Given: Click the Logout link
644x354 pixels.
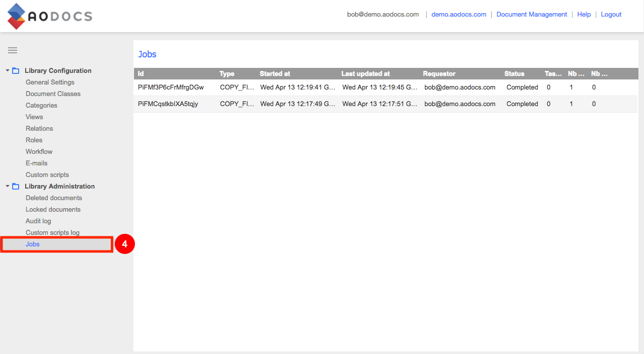Looking at the screenshot, I should pos(611,15).
